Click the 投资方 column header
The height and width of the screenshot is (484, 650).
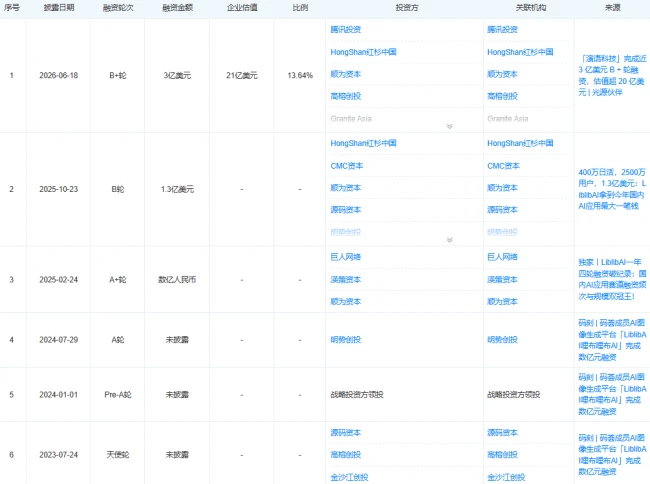tap(407, 7)
